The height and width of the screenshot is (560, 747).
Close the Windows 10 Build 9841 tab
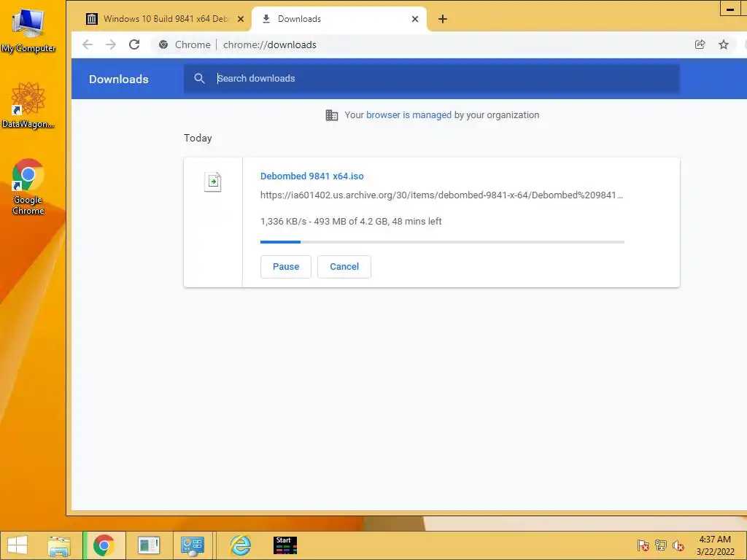241,19
